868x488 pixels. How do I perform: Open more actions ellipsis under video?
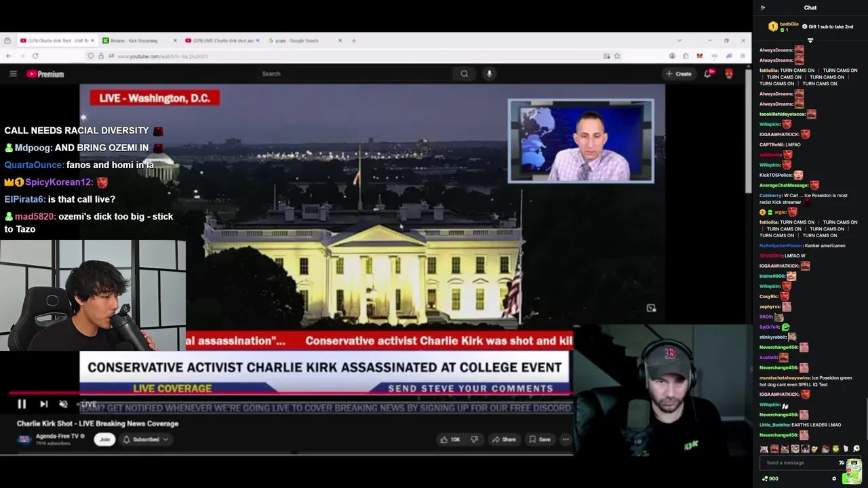click(x=566, y=439)
